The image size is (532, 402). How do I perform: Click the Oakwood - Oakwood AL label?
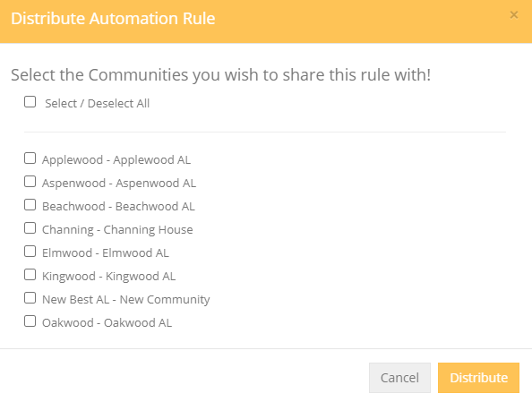coord(107,322)
